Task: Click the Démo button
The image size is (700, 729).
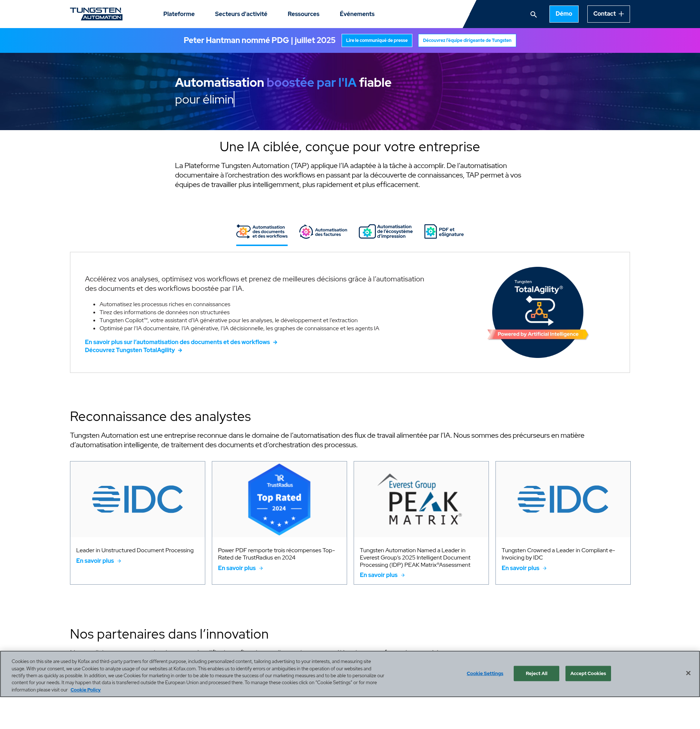Action: [x=563, y=14]
